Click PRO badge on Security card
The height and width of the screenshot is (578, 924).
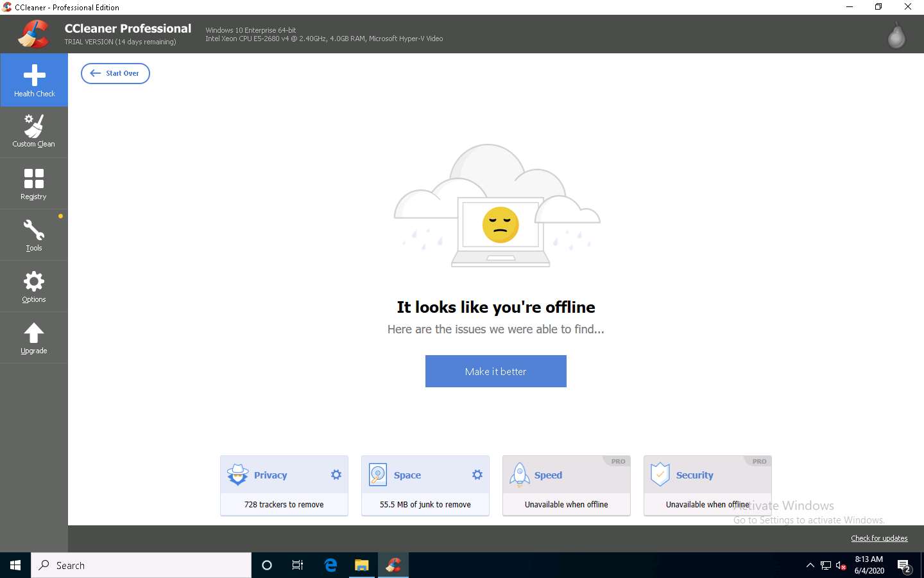pyautogui.click(x=759, y=461)
